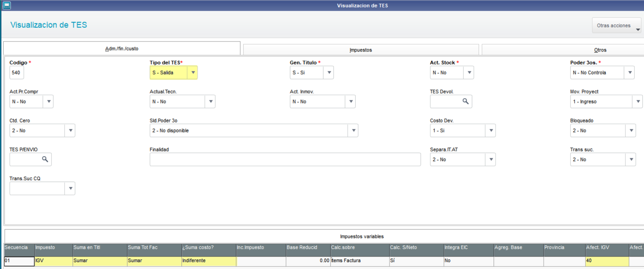
Task: Expand Ctd. Cero dropdown
Action: click(x=71, y=130)
